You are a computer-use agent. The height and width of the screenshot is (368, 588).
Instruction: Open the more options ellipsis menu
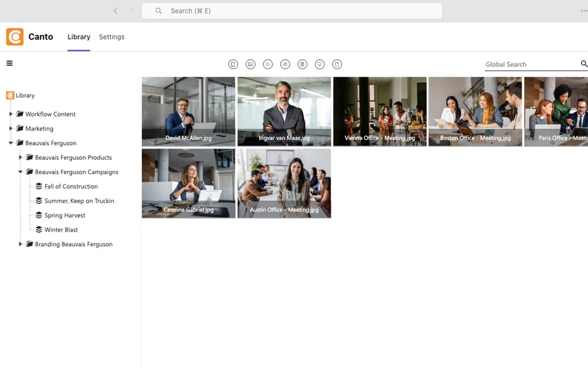pyautogui.click(x=584, y=11)
